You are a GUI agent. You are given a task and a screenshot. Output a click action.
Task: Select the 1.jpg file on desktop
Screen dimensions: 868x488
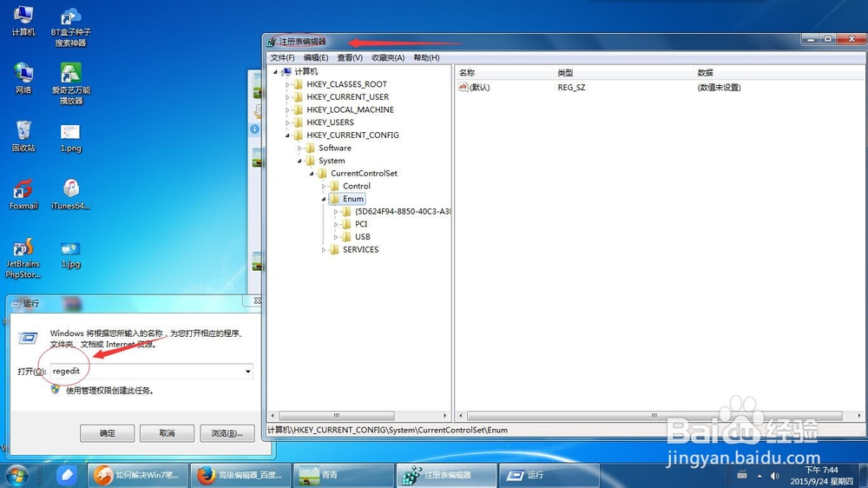[x=70, y=255]
